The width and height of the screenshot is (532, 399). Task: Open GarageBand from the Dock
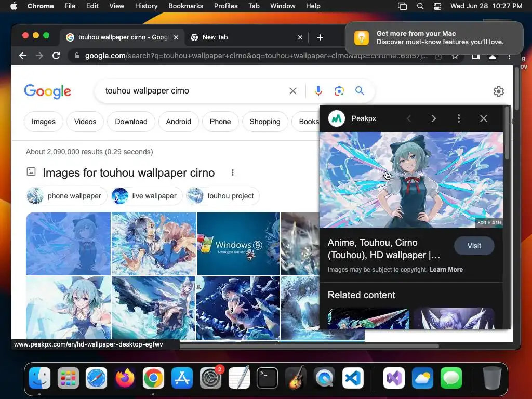(296, 378)
